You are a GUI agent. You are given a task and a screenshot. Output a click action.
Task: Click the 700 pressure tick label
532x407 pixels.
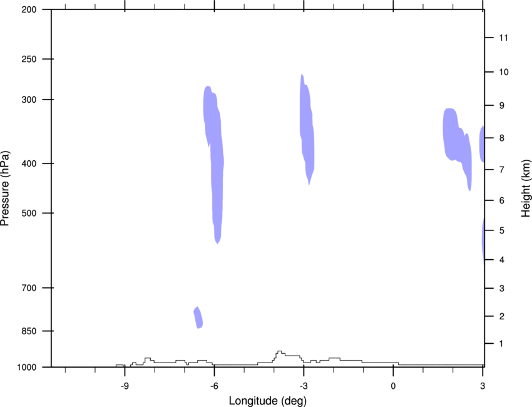29,288
